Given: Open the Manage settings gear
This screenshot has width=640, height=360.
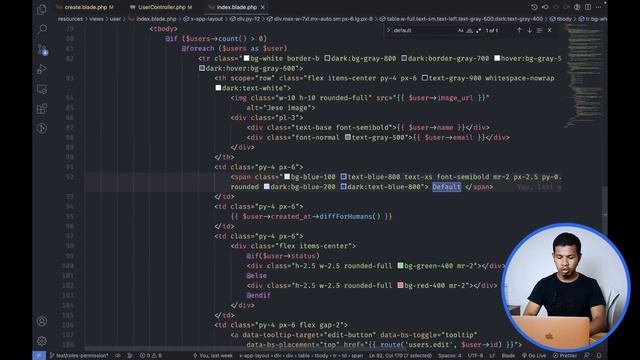Looking at the screenshot, I should click(x=42, y=341).
